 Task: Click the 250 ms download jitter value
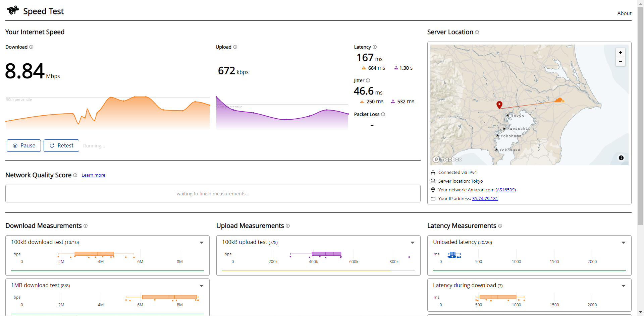coord(375,102)
